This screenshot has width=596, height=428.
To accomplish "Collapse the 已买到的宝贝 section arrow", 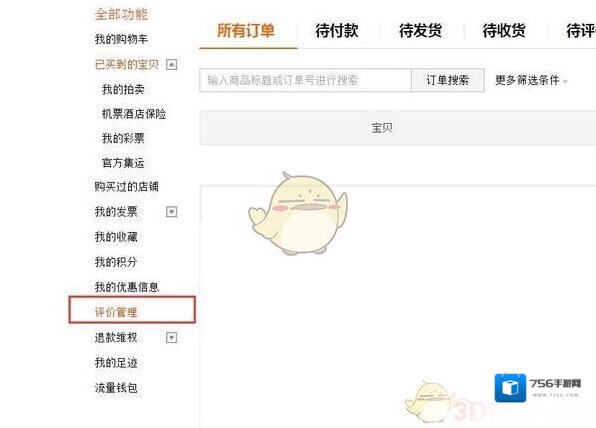I will (x=171, y=65).
